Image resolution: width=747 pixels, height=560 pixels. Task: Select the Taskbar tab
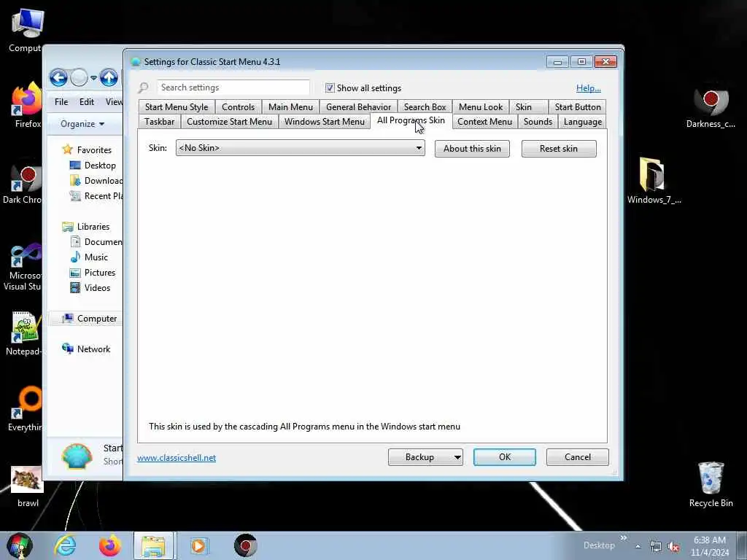point(159,122)
